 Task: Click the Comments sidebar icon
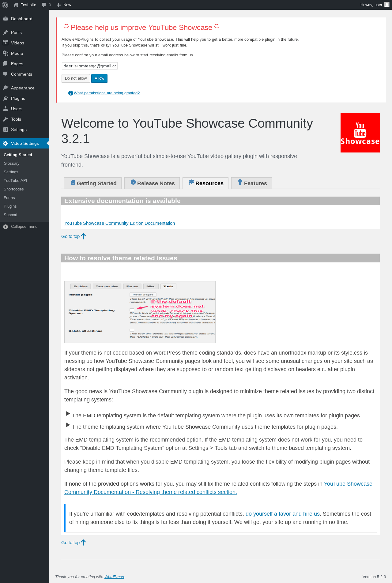6,74
